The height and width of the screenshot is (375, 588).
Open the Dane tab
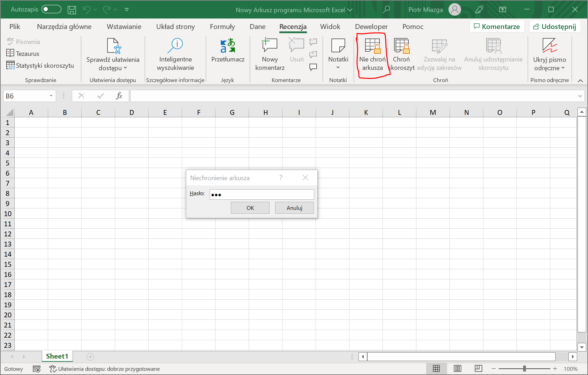(257, 27)
